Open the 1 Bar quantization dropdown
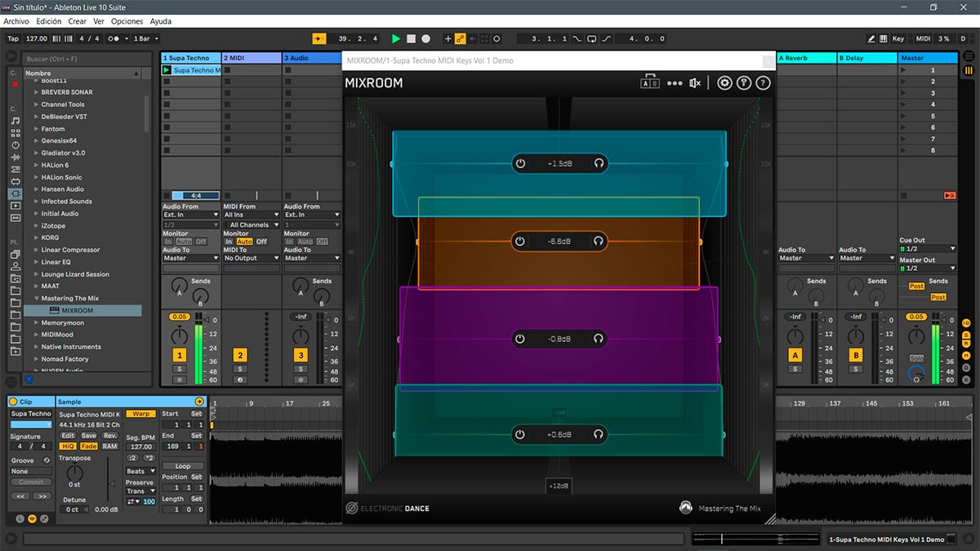The width and height of the screenshot is (980, 551). point(145,38)
